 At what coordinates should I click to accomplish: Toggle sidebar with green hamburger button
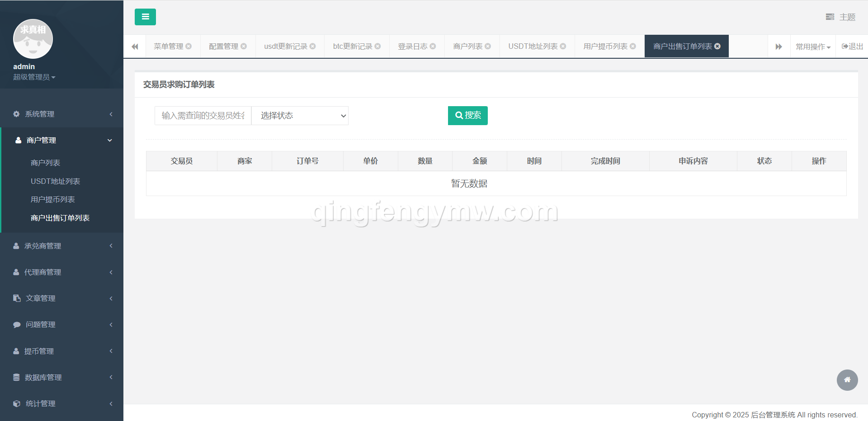click(x=145, y=17)
